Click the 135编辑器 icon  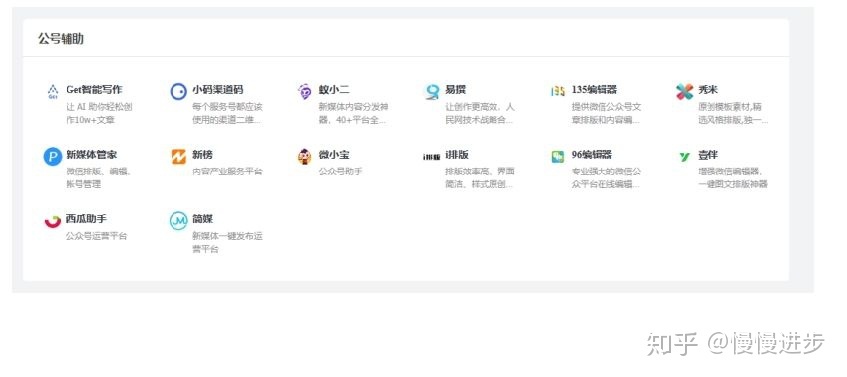558,91
